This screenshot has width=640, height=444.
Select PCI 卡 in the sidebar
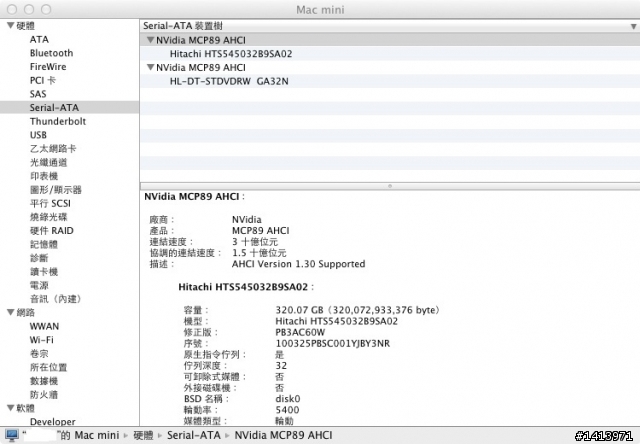[42, 80]
